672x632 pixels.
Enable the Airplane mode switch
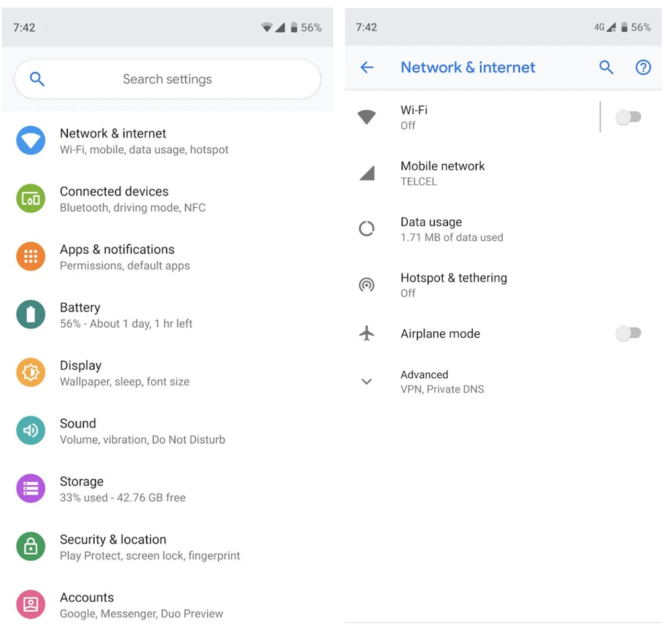click(x=628, y=334)
